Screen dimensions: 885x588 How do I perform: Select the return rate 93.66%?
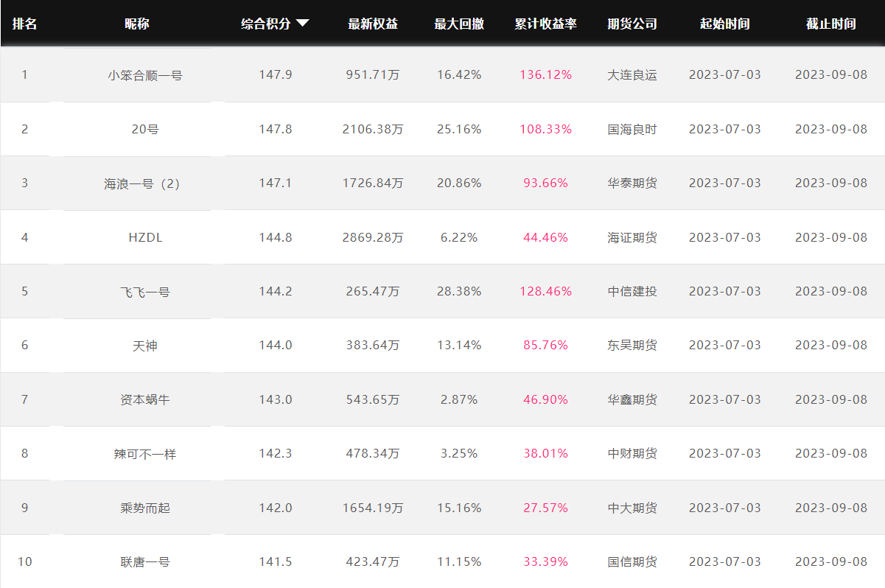[545, 183]
